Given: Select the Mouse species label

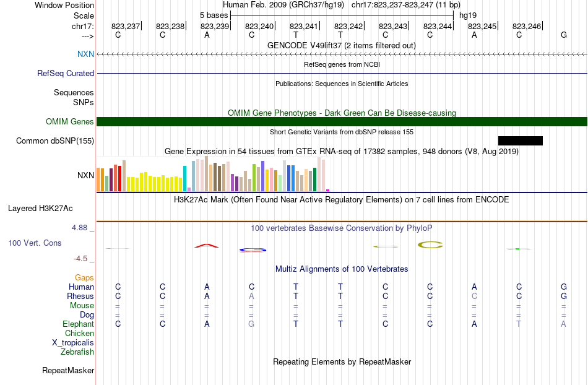Looking at the screenshot, I should click(x=82, y=306).
